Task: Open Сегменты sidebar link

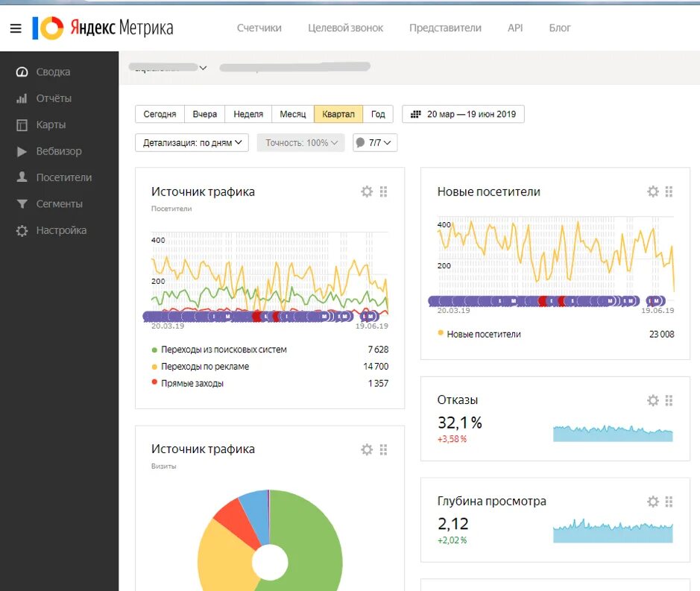Action: [60, 204]
